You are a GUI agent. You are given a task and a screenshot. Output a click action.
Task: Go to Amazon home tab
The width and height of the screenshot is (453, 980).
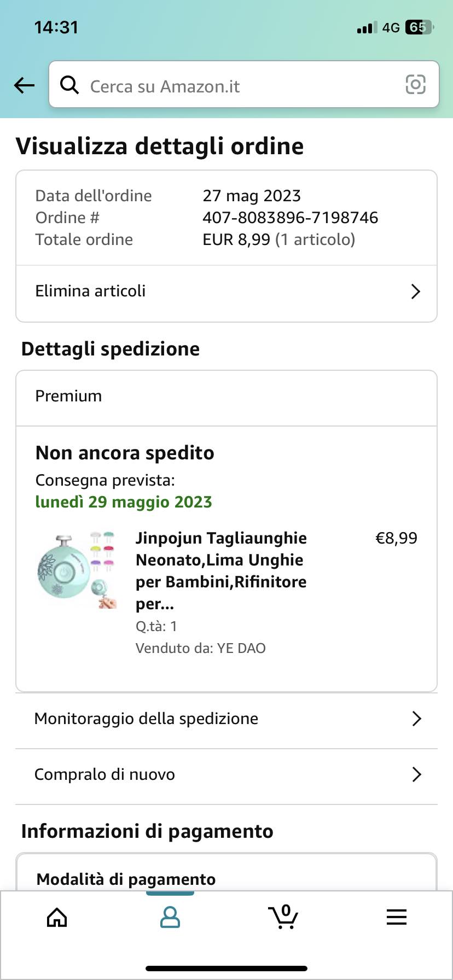click(57, 917)
